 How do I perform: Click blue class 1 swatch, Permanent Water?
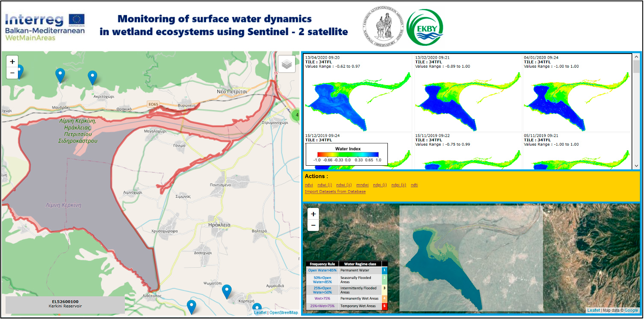(x=384, y=271)
